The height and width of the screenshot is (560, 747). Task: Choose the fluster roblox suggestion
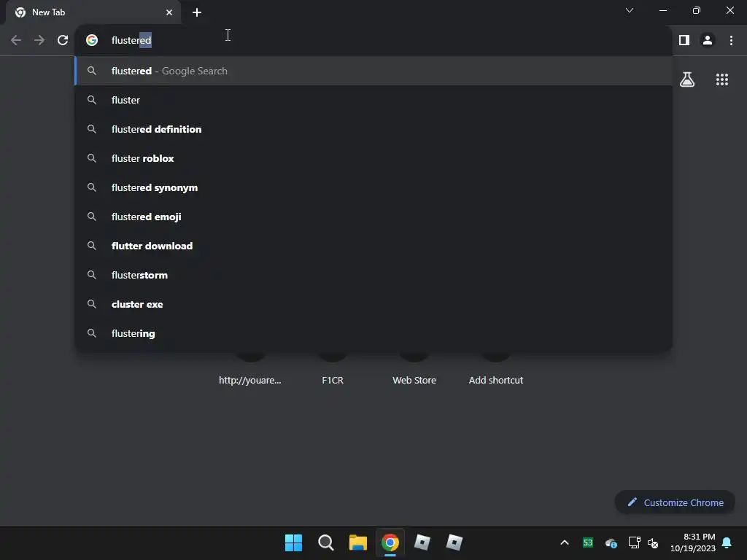(x=374, y=158)
